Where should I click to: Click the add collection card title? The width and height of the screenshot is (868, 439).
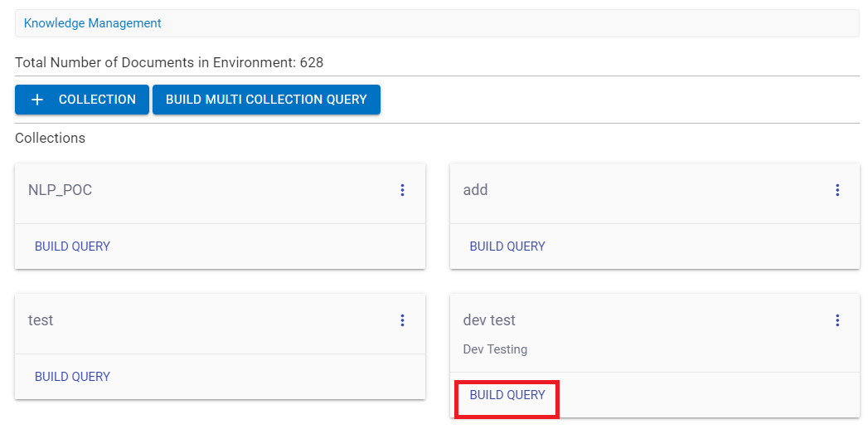[475, 190]
